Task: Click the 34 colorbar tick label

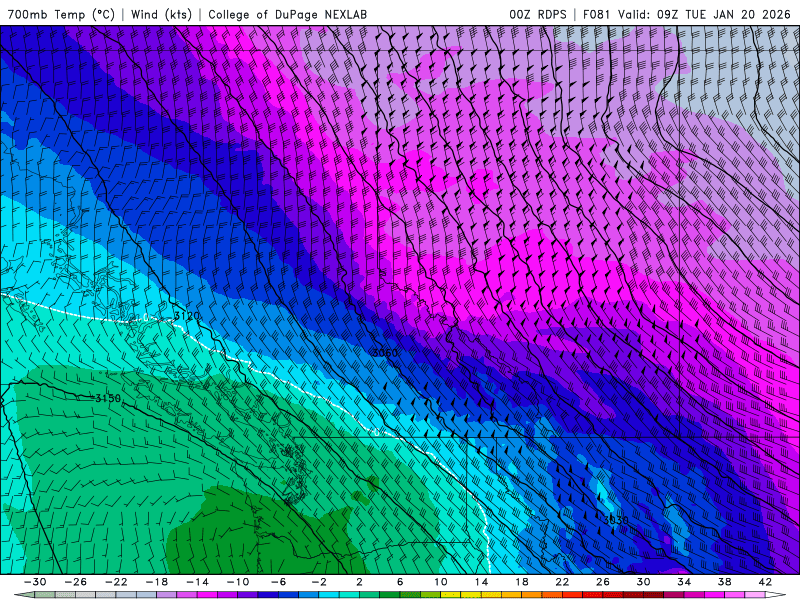Action: tap(684, 582)
